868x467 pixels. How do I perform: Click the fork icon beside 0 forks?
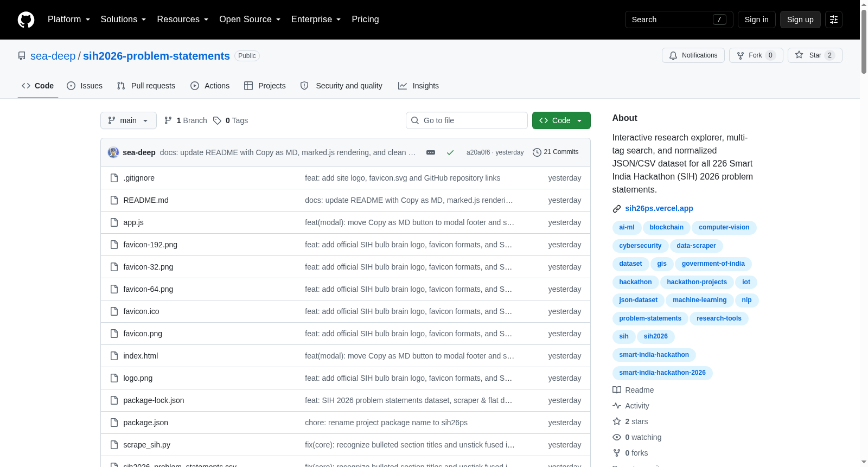click(617, 453)
